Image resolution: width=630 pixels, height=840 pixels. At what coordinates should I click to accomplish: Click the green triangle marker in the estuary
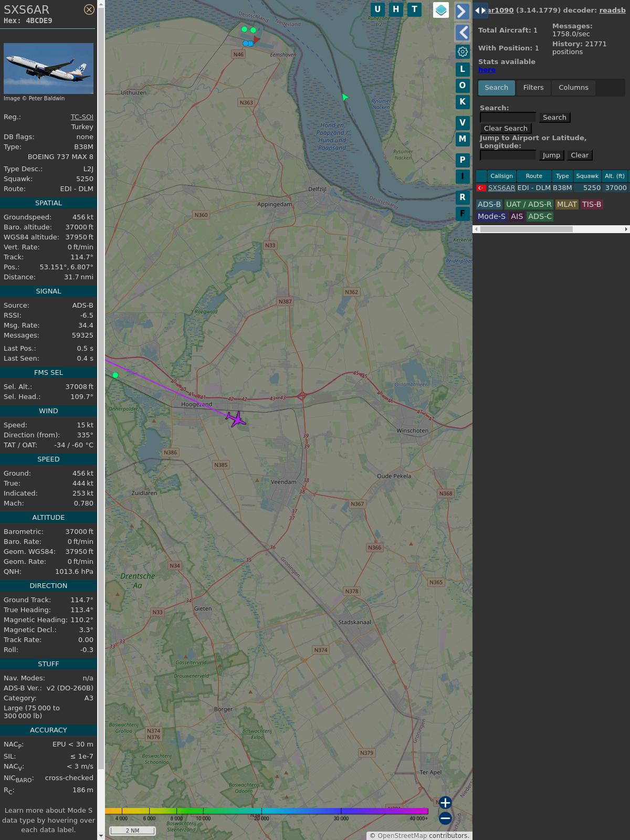point(345,97)
